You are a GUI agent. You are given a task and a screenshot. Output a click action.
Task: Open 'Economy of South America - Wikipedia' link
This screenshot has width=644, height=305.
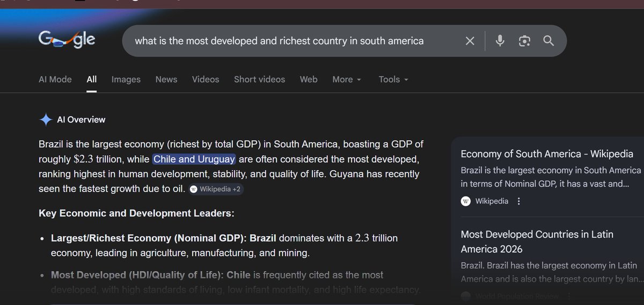(x=547, y=154)
